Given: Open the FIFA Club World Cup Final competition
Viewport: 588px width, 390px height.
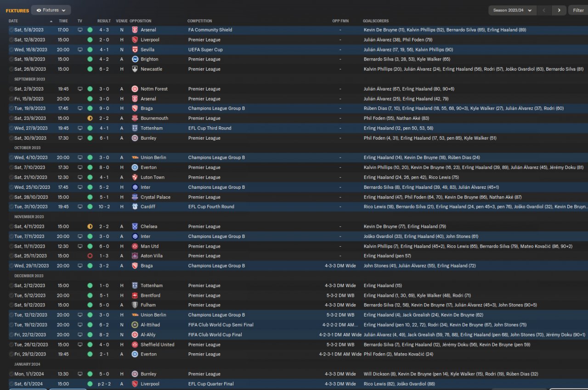Looking at the screenshot, I should (x=215, y=335).
